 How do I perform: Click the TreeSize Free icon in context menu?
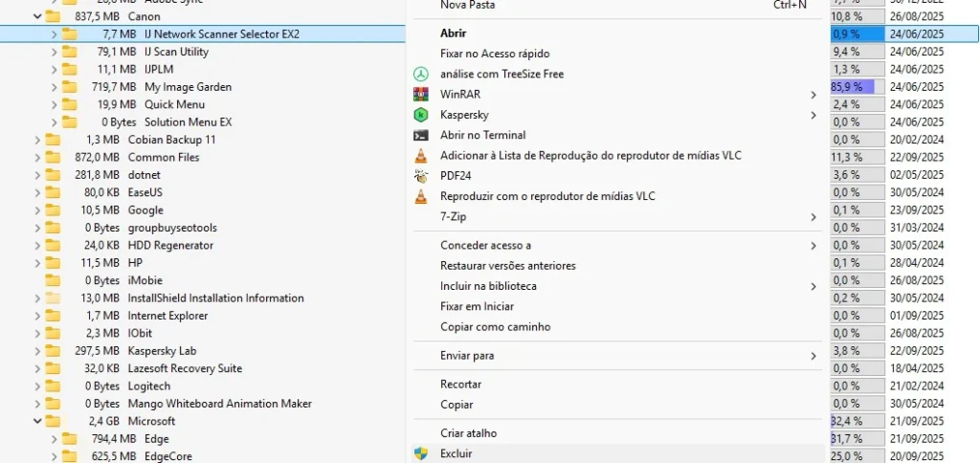[x=420, y=74]
